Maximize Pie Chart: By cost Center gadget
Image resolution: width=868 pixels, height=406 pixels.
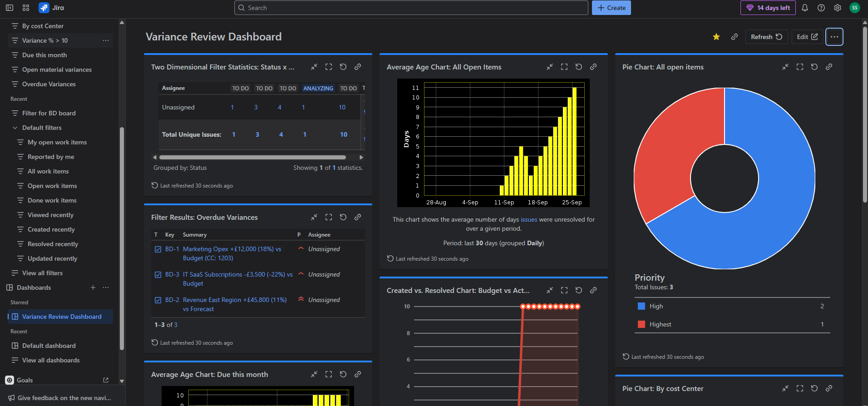[x=800, y=388]
